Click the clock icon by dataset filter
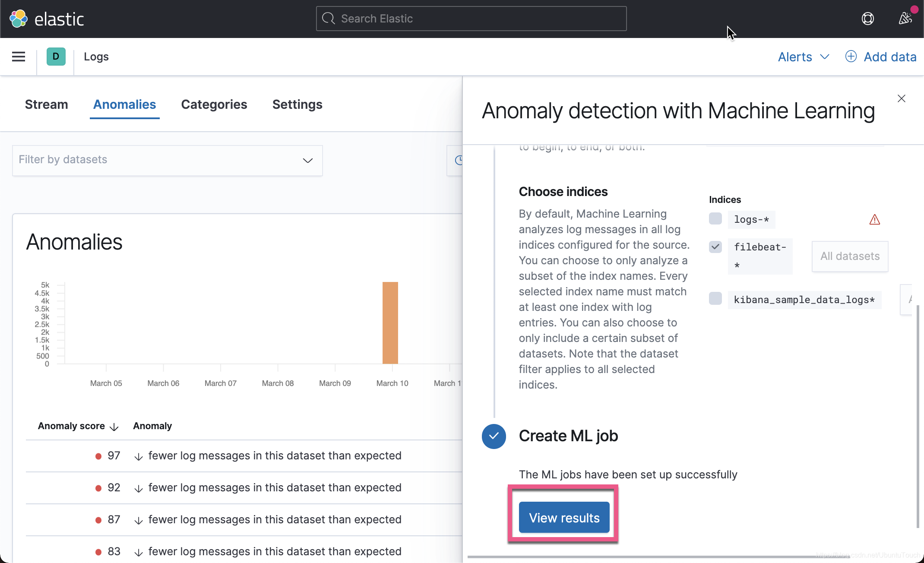This screenshot has width=924, height=563. pyautogui.click(x=459, y=161)
